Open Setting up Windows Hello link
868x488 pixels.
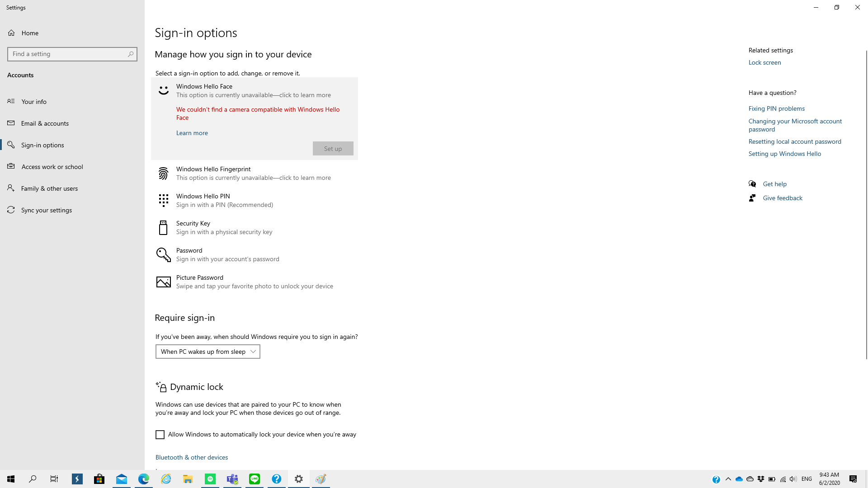(785, 154)
